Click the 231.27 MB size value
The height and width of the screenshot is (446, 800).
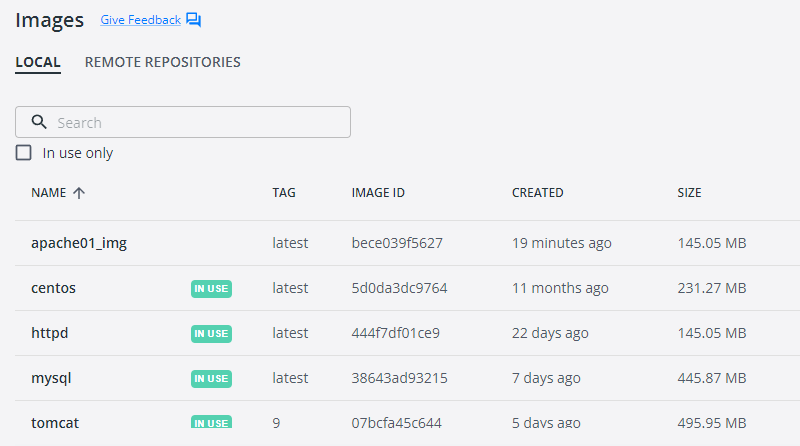[x=712, y=288]
